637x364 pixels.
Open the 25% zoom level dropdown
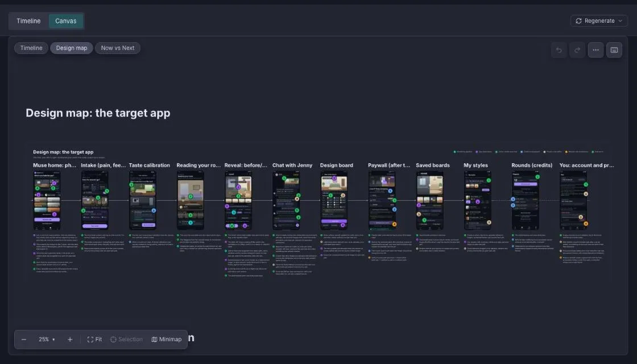point(47,340)
